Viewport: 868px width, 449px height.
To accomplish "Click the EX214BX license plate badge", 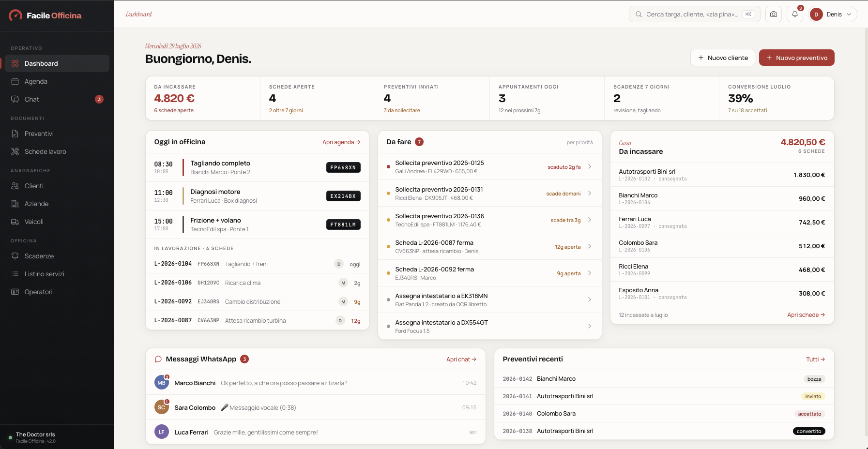I will pos(343,196).
